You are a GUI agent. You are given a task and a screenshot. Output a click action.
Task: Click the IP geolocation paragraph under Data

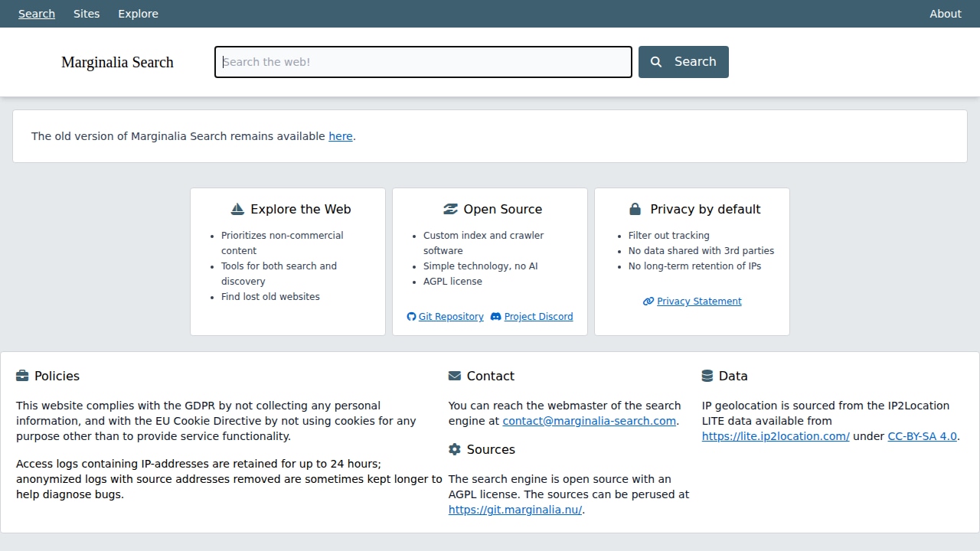[x=831, y=421]
